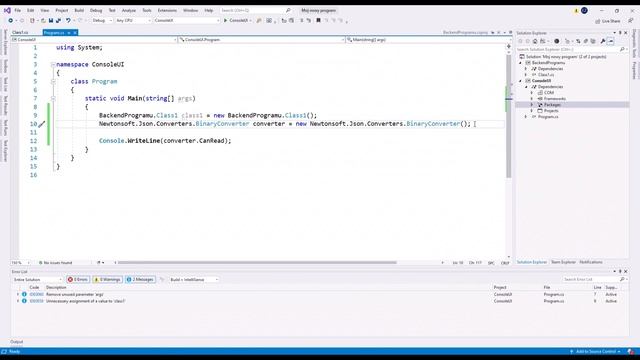Click the Send Feedback icon
The width and height of the screenshot is (640, 360).
tap(631, 20)
